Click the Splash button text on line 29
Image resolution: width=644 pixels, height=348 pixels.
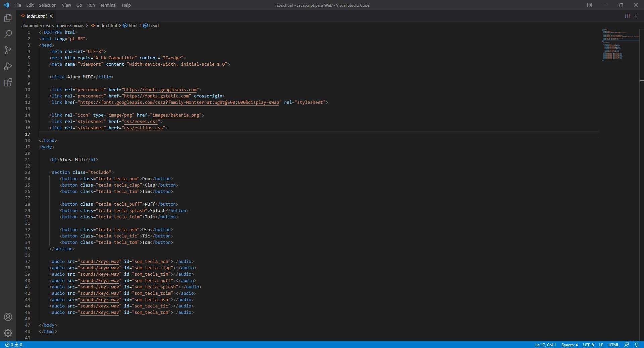tap(158, 210)
